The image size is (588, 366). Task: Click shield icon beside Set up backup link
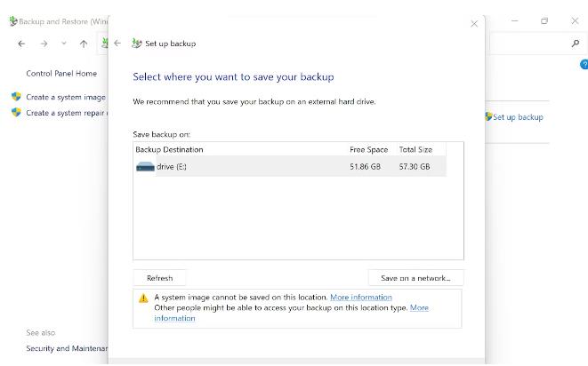click(488, 116)
